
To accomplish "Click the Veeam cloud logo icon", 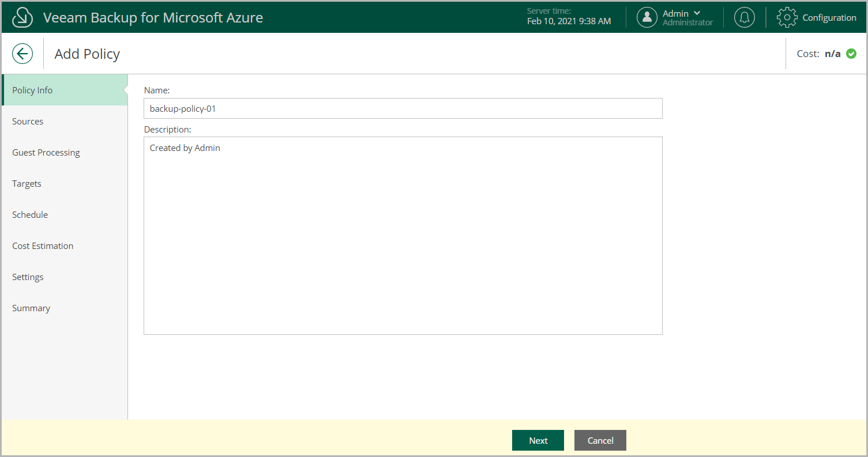I will pos(22,17).
